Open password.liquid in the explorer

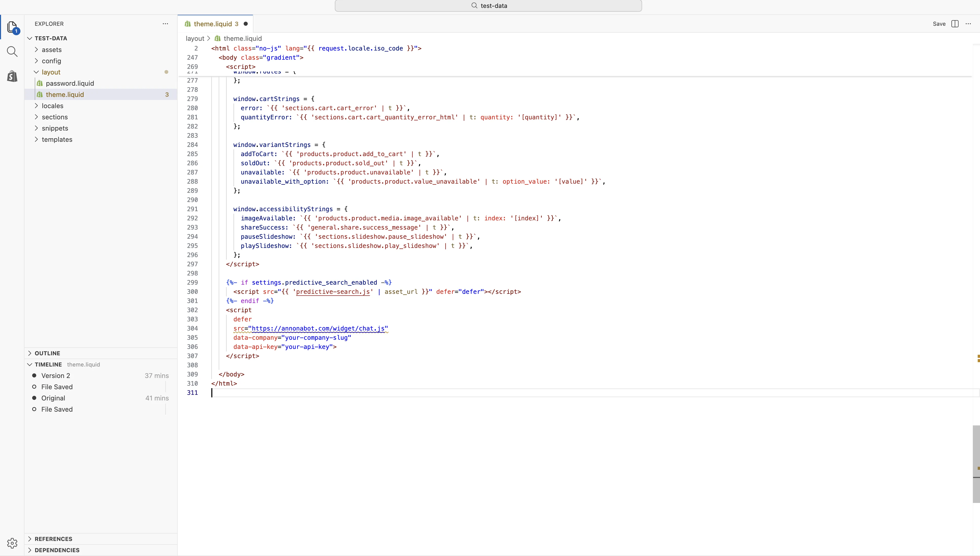[101, 83]
